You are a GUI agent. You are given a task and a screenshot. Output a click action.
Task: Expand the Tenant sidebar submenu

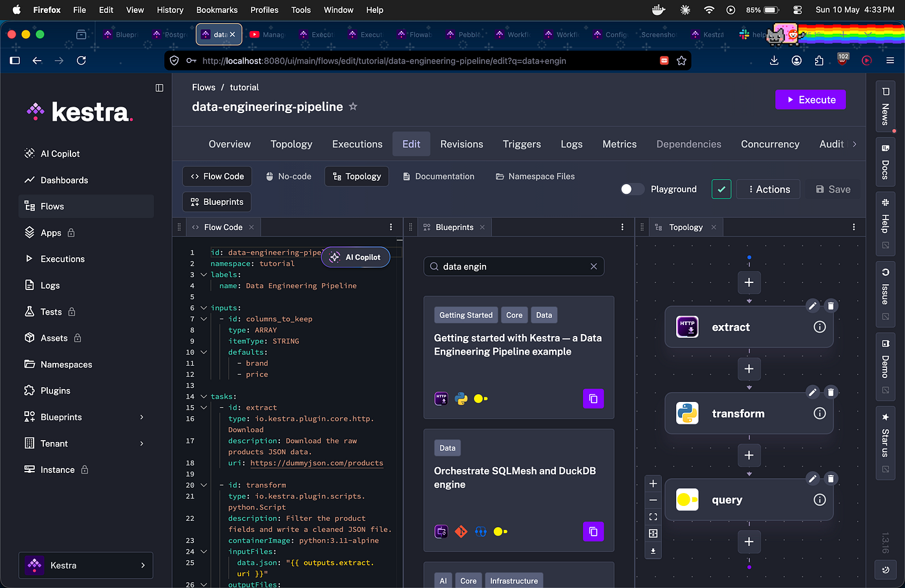pos(142,444)
